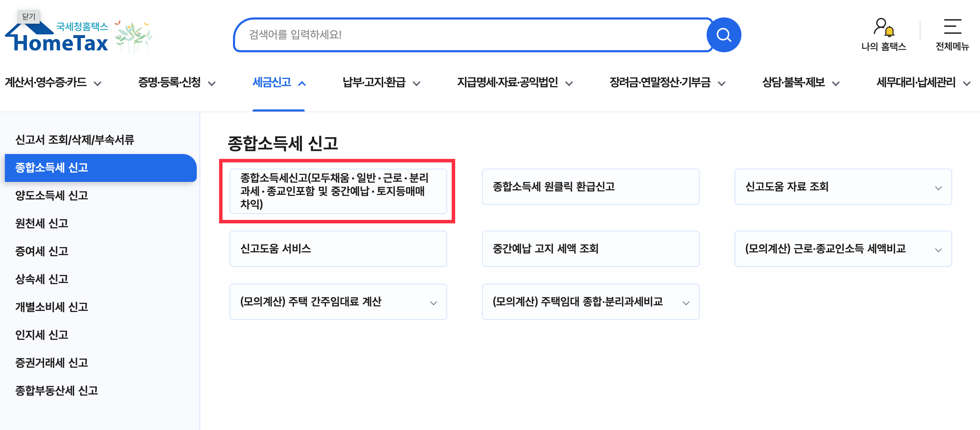
Task: Open 장려금·연말정산·기부금 menu
Action: pos(667,83)
